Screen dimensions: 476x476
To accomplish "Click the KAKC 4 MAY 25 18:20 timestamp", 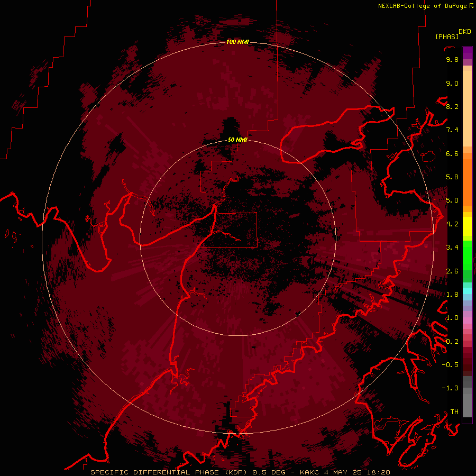I will coord(345,472).
